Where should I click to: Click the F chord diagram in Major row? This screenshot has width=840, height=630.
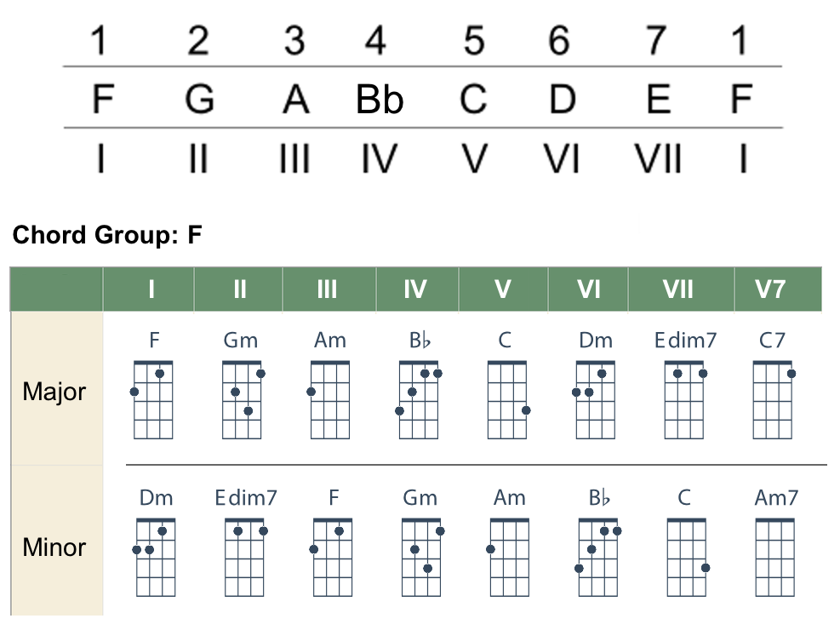point(154,399)
